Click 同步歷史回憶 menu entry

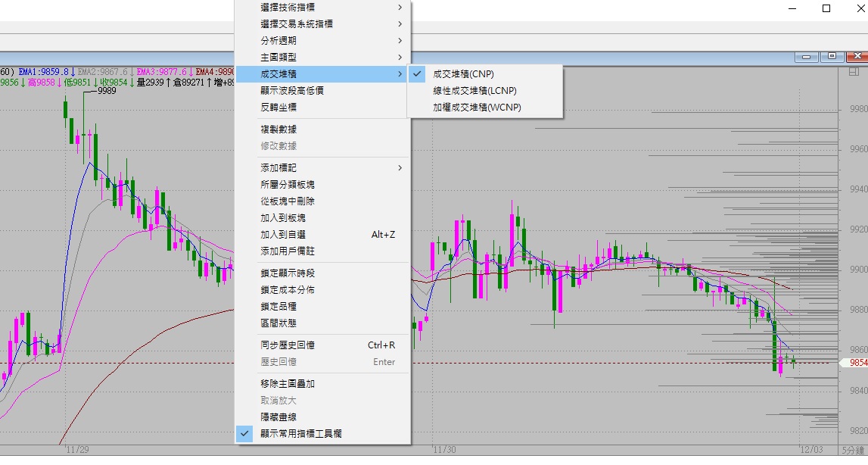coord(288,345)
